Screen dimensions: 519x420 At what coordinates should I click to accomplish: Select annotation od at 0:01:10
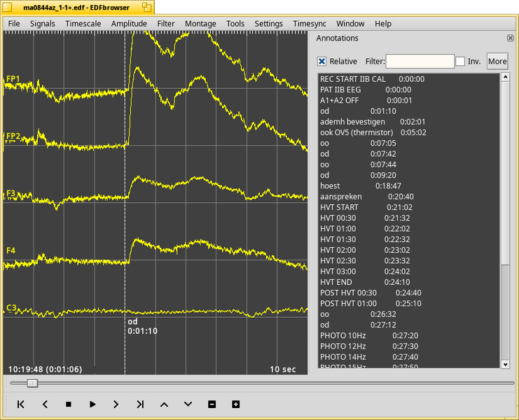[408, 111]
